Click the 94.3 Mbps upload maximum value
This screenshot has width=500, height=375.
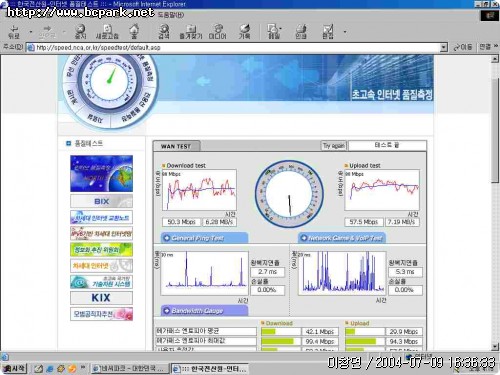tap(404, 342)
